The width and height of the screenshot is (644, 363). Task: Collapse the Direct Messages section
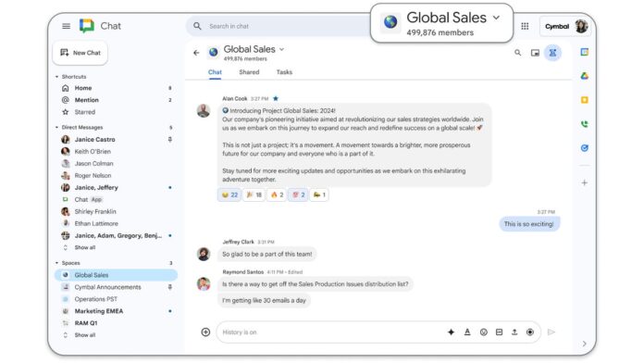[56, 128]
